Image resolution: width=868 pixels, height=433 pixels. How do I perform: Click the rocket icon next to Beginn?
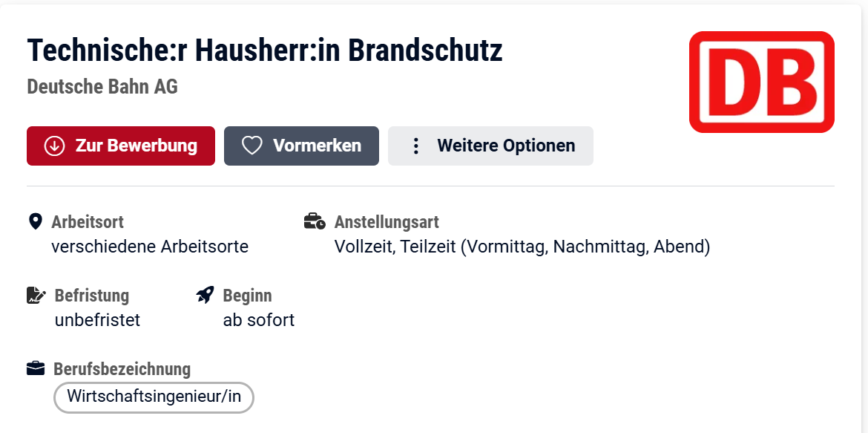click(205, 295)
